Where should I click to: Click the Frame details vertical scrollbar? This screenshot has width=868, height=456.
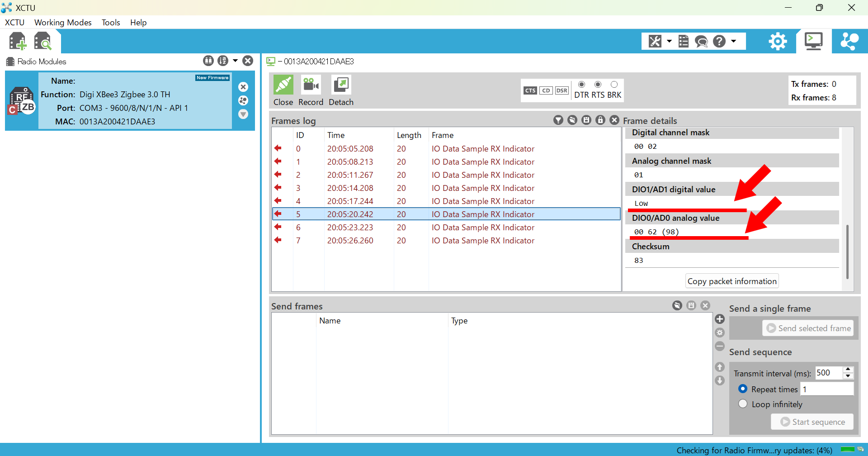847,252
